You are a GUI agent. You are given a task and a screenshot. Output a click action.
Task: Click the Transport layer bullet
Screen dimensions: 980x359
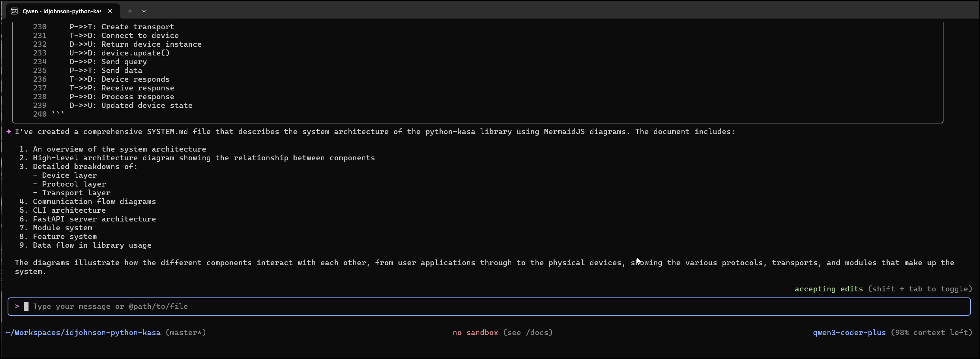(x=71, y=193)
